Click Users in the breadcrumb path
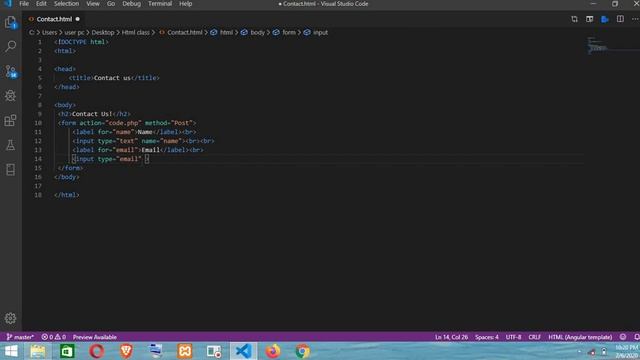Viewport: 640px width, 360px height. [x=49, y=33]
